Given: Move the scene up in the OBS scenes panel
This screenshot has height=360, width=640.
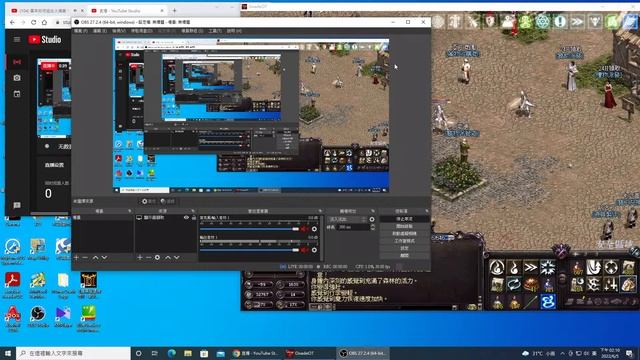Looking at the screenshot, I should [95, 258].
